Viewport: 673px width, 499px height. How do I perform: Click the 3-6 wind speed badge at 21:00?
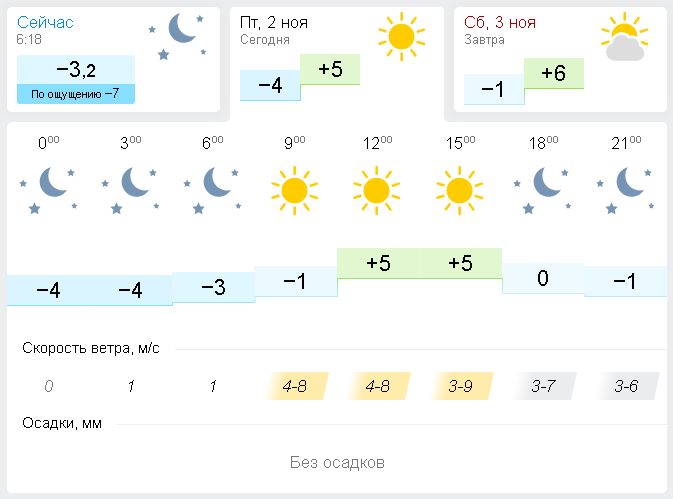click(x=626, y=386)
